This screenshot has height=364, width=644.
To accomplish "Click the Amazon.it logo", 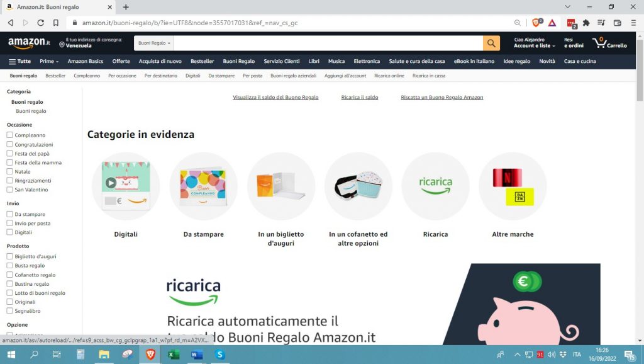I will pos(27,44).
